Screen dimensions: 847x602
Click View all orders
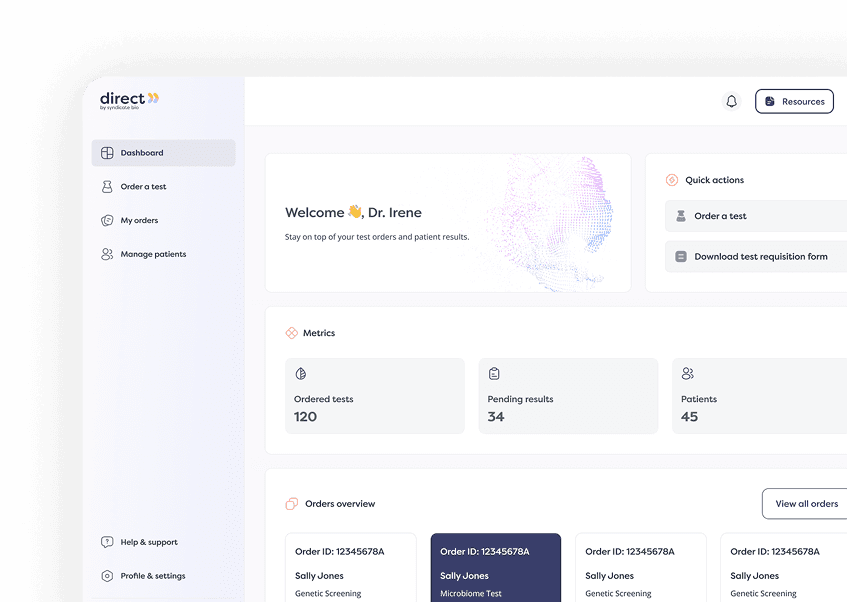point(810,504)
